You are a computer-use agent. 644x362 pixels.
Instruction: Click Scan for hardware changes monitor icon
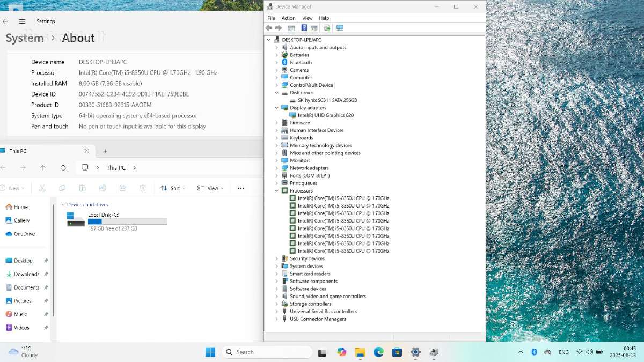pyautogui.click(x=340, y=28)
